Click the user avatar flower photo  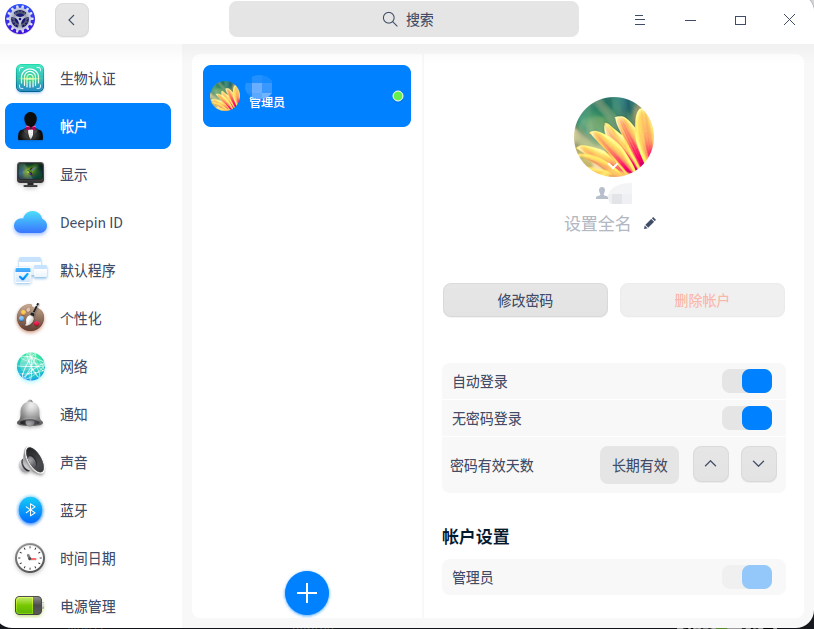pyautogui.click(x=613, y=135)
